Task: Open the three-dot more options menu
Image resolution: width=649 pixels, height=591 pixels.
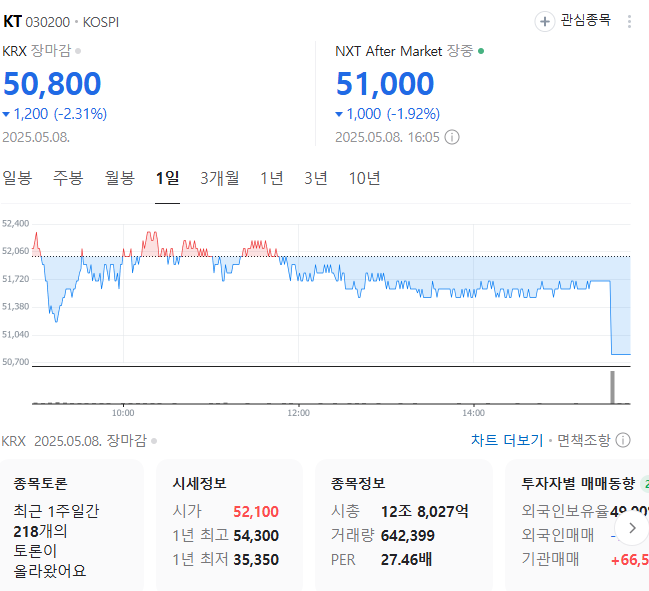Action: pos(629,22)
